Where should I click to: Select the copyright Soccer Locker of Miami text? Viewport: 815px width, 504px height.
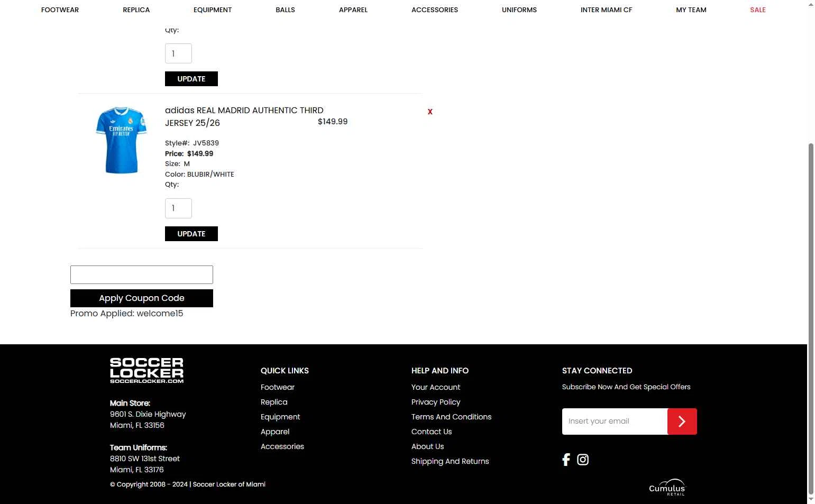click(188, 484)
